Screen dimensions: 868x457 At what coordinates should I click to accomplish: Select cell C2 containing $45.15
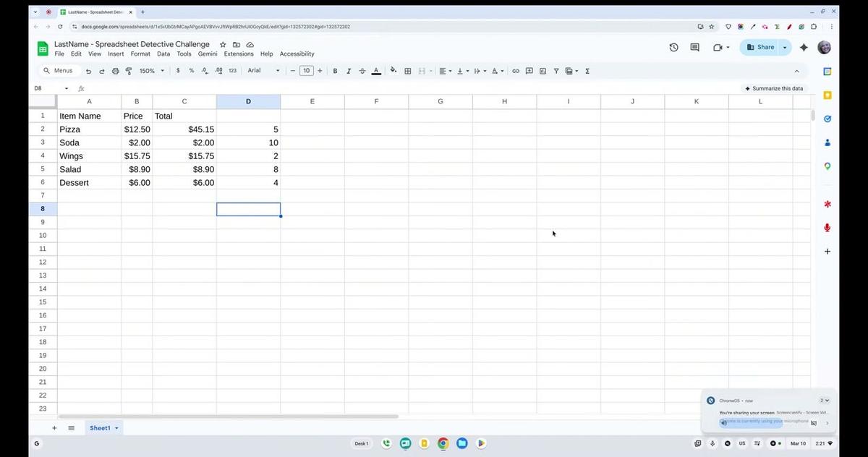184,129
